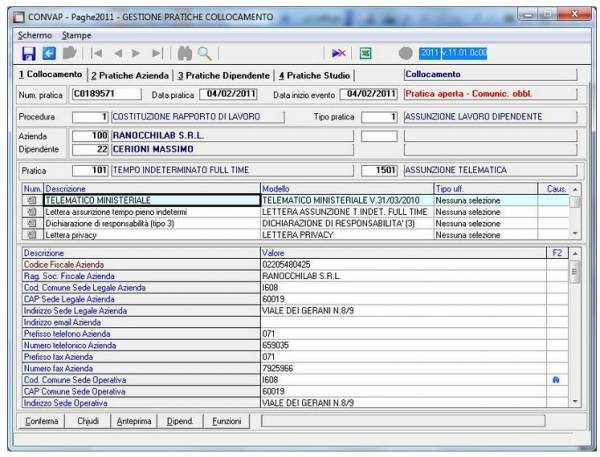Click the Codice Fiscale Azienda value 02205480425
The height and width of the screenshot is (457, 600).
[403, 264]
